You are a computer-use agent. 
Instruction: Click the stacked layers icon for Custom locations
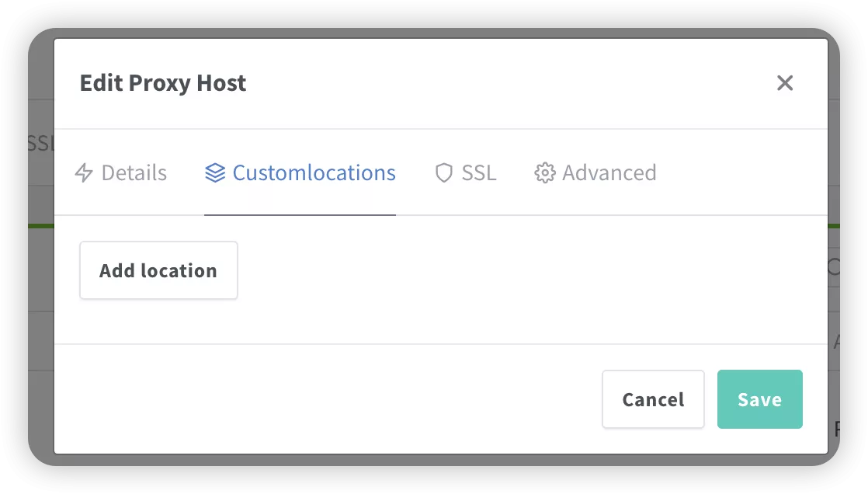215,172
